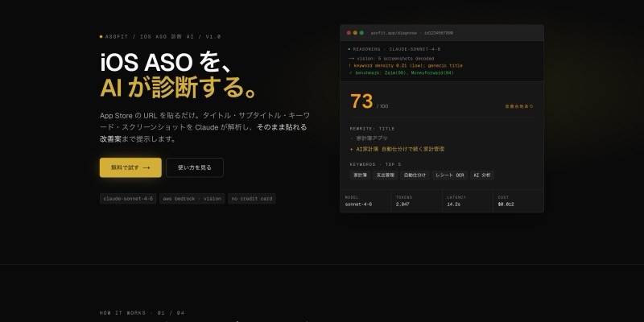Click the green dot in mock window

pos(361,33)
